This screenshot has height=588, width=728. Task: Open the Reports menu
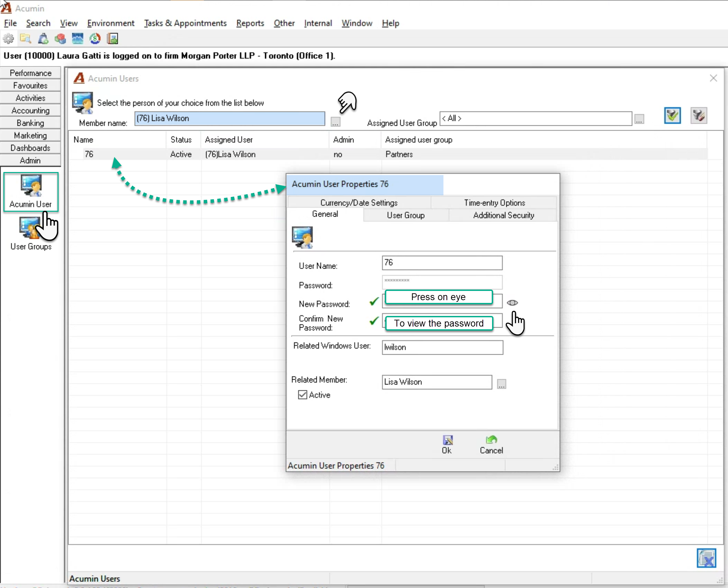click(x=250, y=23)
